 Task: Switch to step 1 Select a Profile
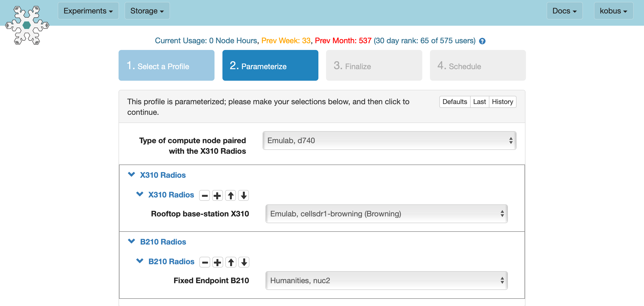click(166, 66)
